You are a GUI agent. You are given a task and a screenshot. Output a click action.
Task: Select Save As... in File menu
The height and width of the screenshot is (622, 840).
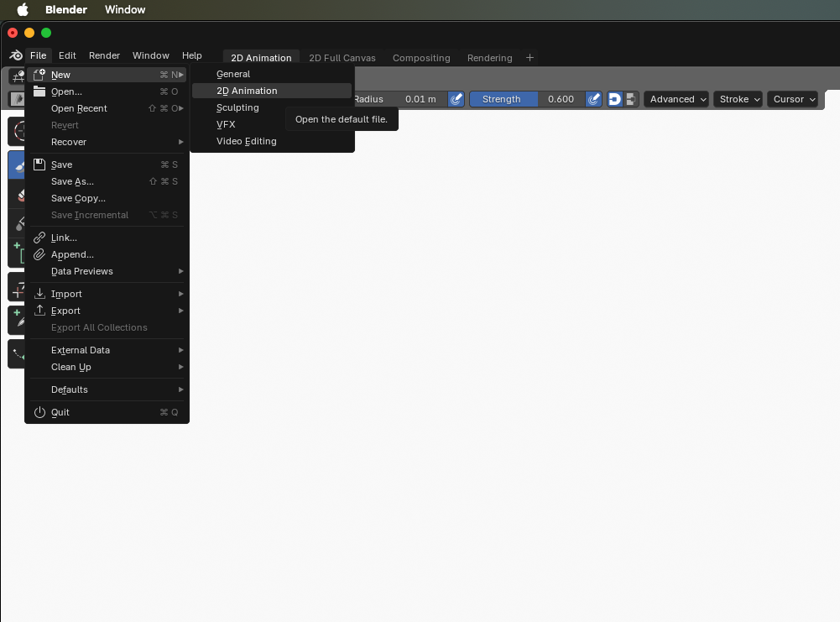[x=72, y=181]
